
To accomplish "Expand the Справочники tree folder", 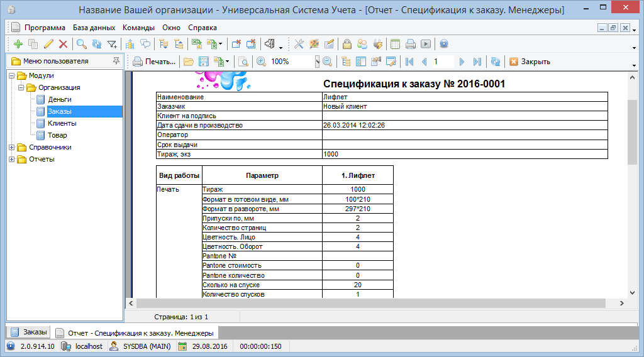I will (12, 147).
